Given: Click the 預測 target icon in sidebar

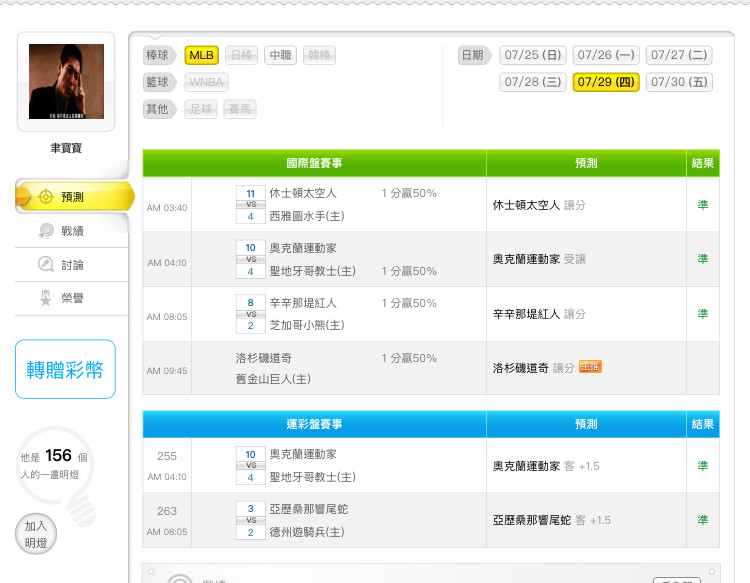Looking at the screenshot, I should click(x=46, y=197).
